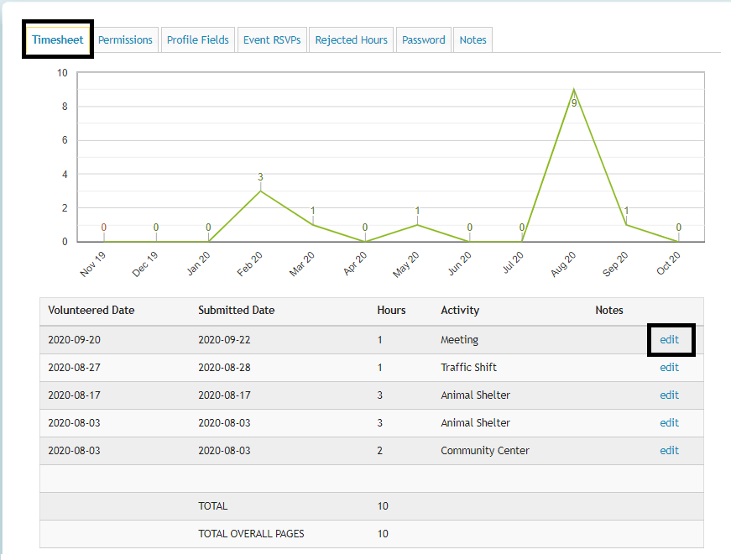The width and height of the screenshot is (731, 560).
Task: Click the Aug 20 peak data point
Action: coord(574,90)
